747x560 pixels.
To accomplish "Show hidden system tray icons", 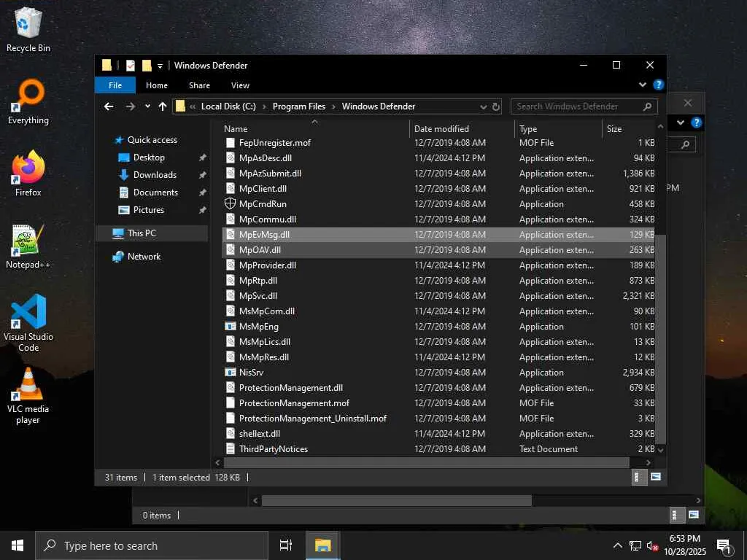I will [617, 545].
